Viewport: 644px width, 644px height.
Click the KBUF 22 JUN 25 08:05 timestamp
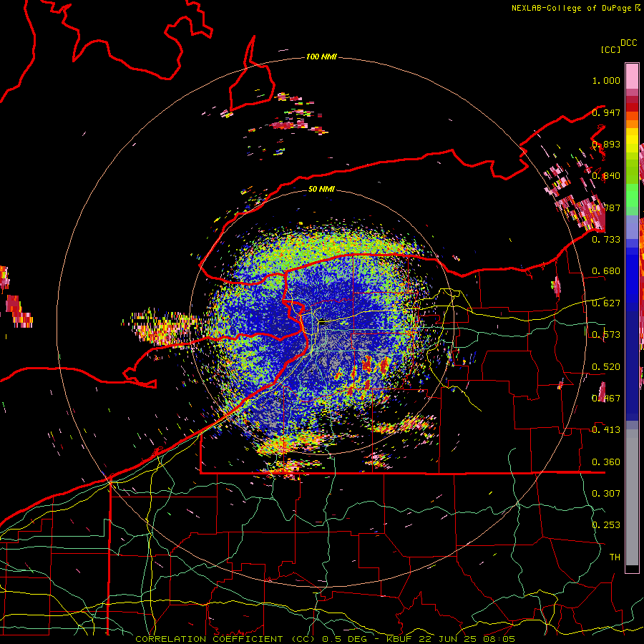click(451, 639)
